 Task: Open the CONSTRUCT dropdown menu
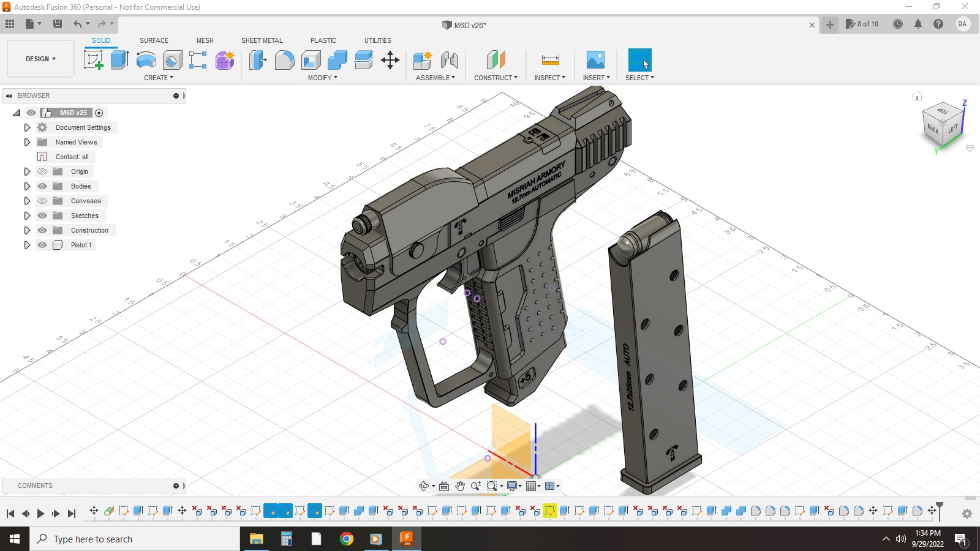click(x=496, y=78)
